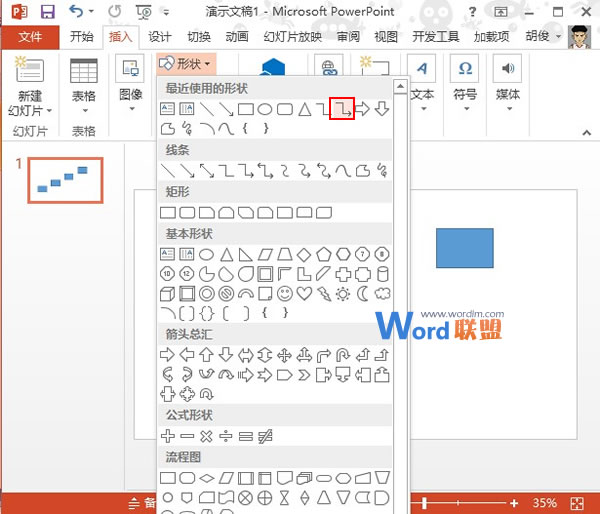Screen dimensions: 600x514
Task: Choose the oval in recently used shapes
Action: pyautogui.click(x=264, y=109)
